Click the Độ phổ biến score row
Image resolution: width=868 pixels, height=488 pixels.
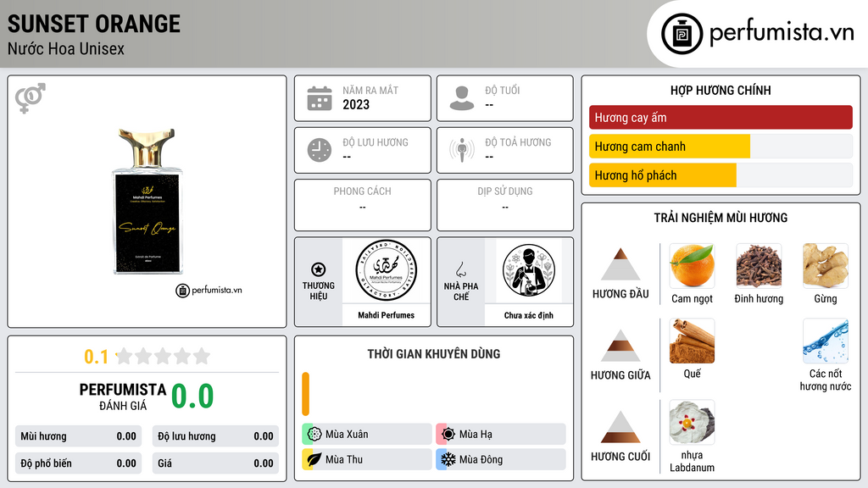tap(78, 463)
